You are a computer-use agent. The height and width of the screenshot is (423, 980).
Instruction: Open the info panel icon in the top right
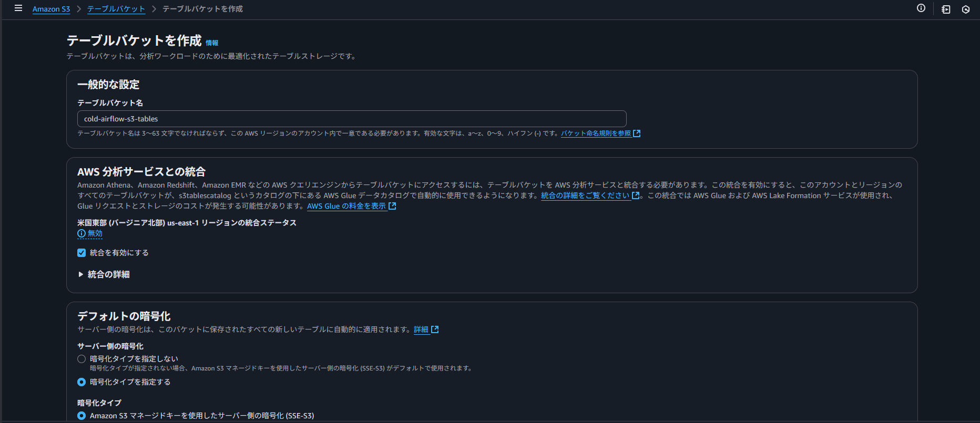tap(921, 8)
